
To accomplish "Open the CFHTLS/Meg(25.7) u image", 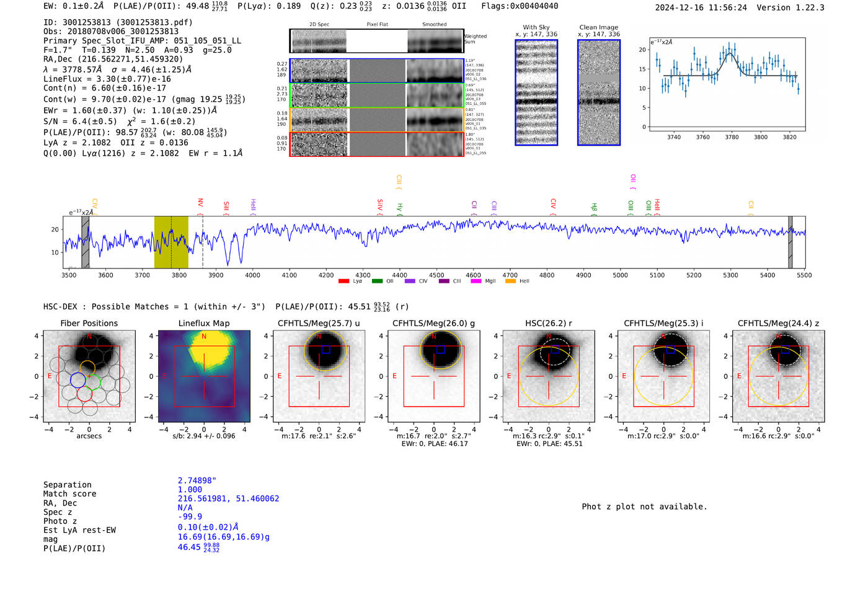I will 319,376.
